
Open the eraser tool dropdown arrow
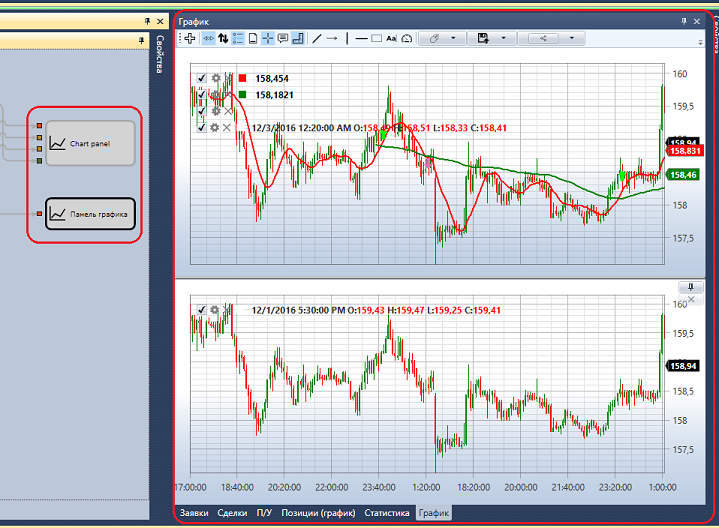[454, 38]
